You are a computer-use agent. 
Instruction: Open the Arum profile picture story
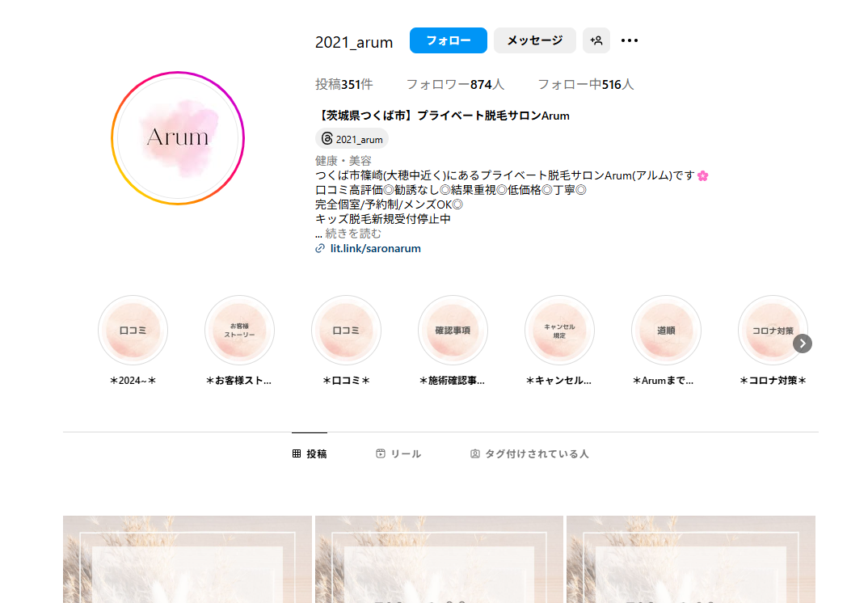coord(178,138)
